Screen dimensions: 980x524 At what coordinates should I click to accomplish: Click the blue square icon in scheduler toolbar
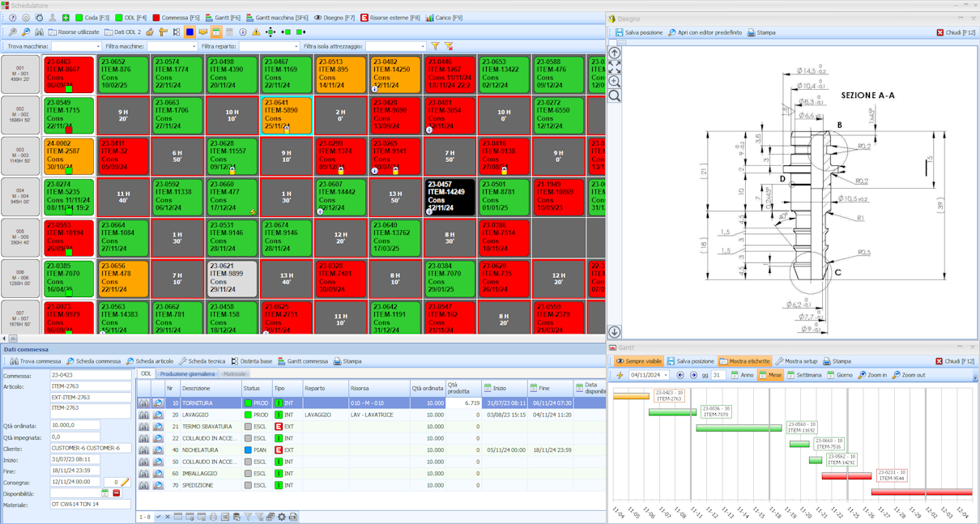tap(190, 32)
